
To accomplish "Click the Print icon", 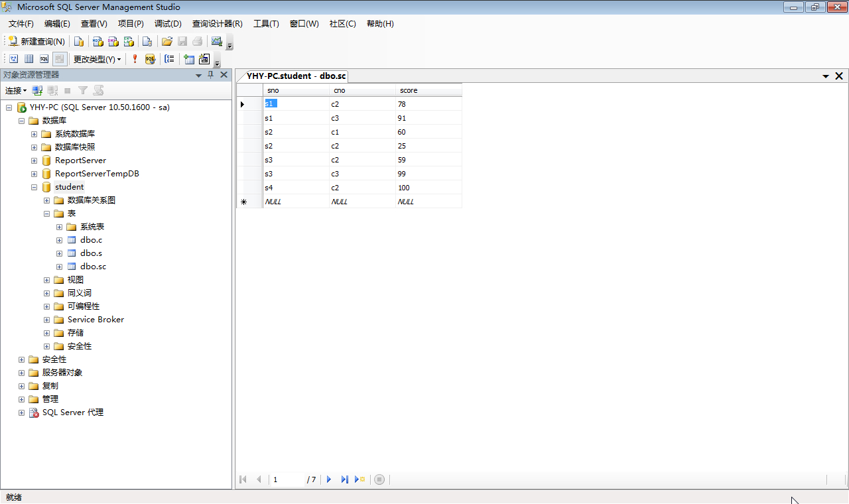I will 198,41.
